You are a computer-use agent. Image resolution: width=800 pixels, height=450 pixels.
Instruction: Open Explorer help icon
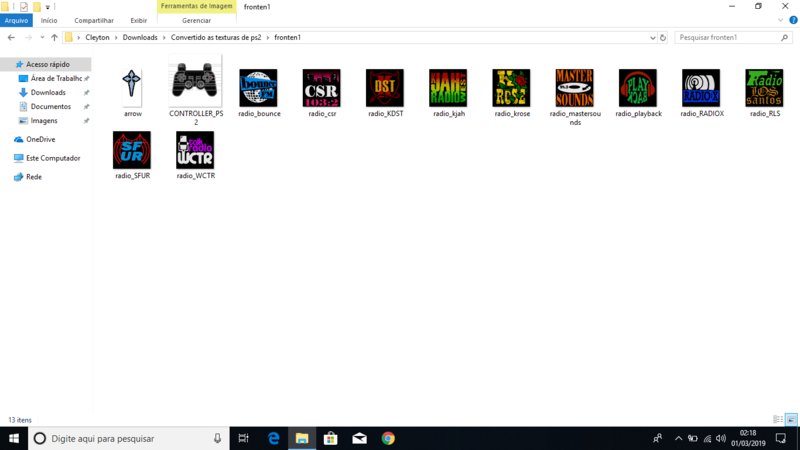coord(793,20)
